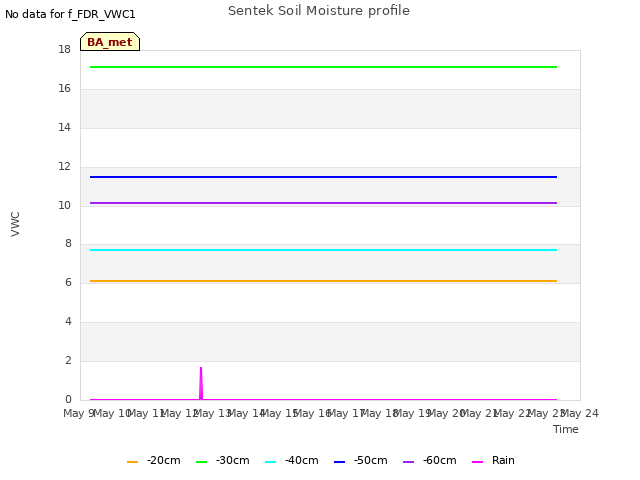This screenshot has width=640, height=480.
Task: Click the purple -60cm legend swatch
Action: pyautogui.click(x=409, y=462)
